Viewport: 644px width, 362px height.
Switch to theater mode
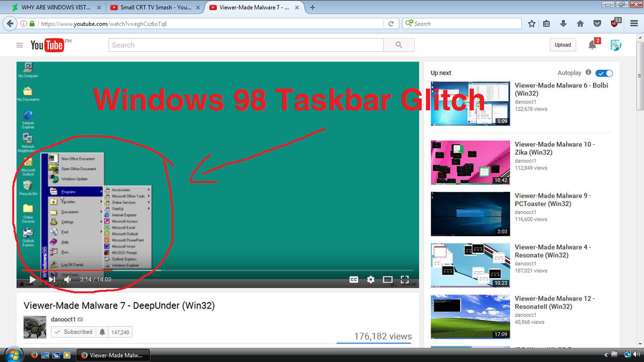coord(387,279)
